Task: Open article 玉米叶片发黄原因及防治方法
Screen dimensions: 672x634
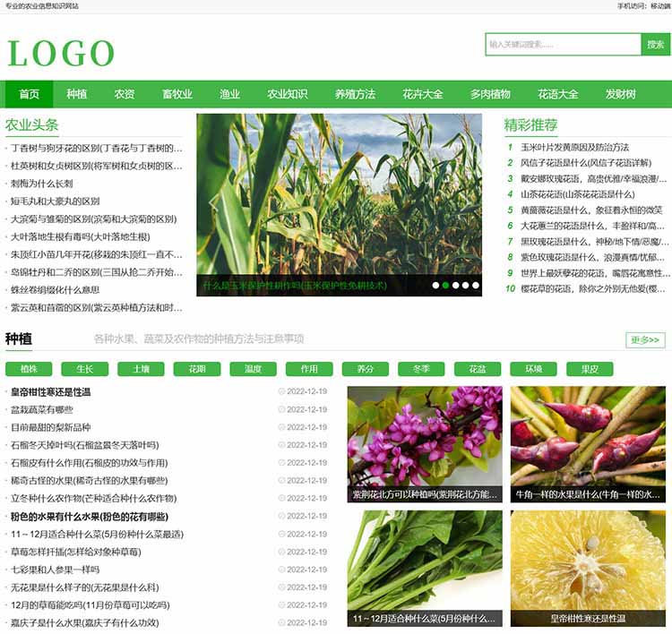Action: coord(574,147)
